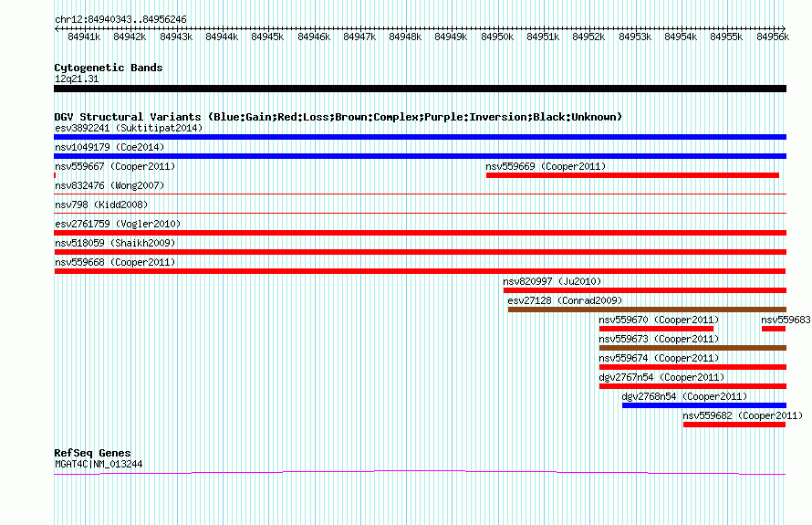The image size is (812, 525).
Task: Click the nsv559667 (Cooper2011) label
Action: coord(115,166)
